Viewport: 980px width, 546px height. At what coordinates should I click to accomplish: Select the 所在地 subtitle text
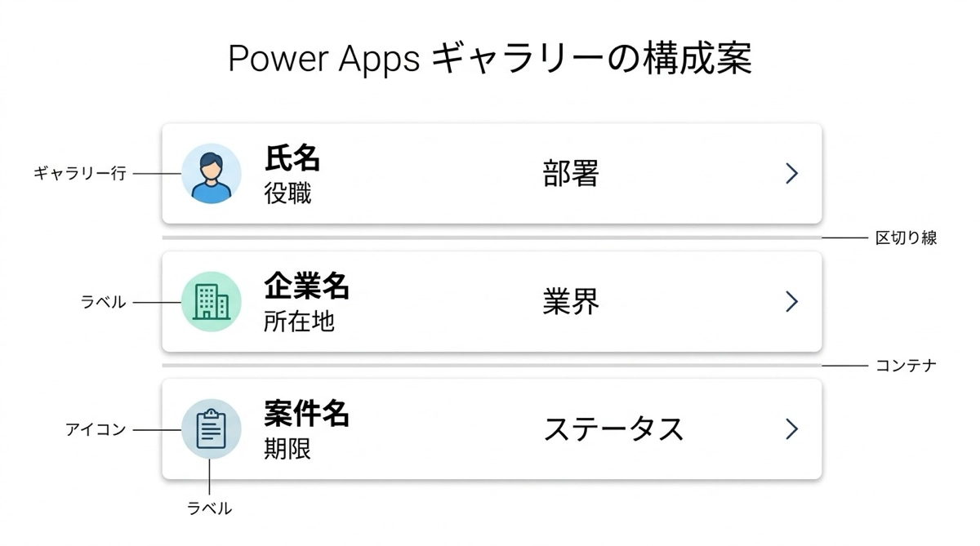click(299, 322)
